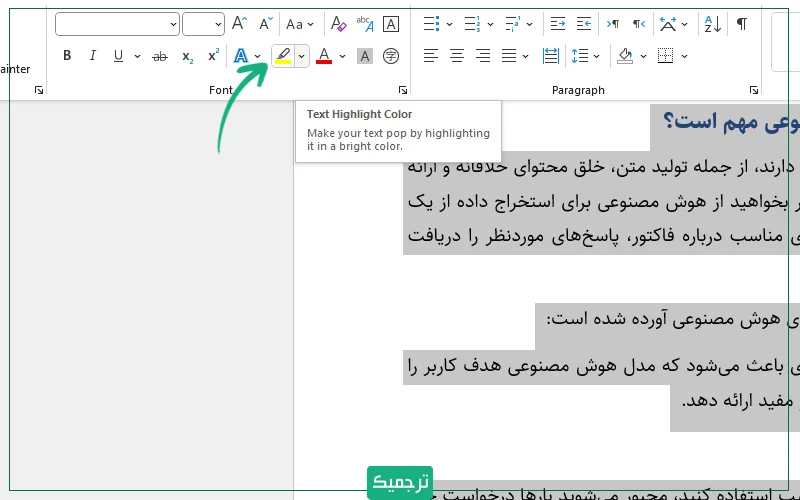800x500 pixels.
Task: Increase font size with Grow Font icon
Action: [239, 24]
